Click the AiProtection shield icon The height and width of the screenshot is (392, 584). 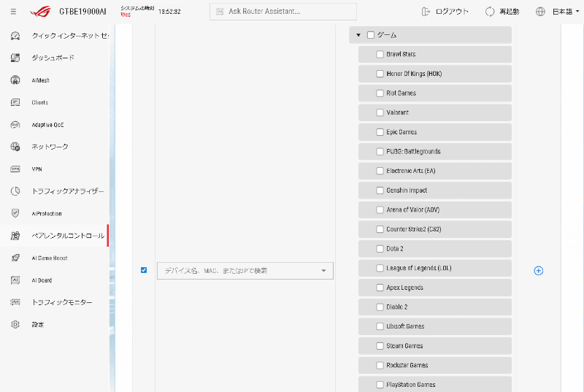click(x=15, y=213)
